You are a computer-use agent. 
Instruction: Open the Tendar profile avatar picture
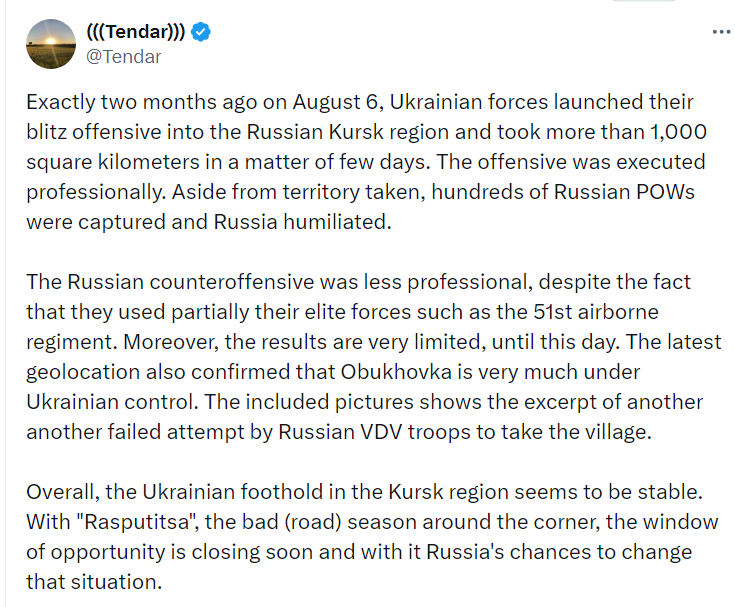(x=52, y=44)
